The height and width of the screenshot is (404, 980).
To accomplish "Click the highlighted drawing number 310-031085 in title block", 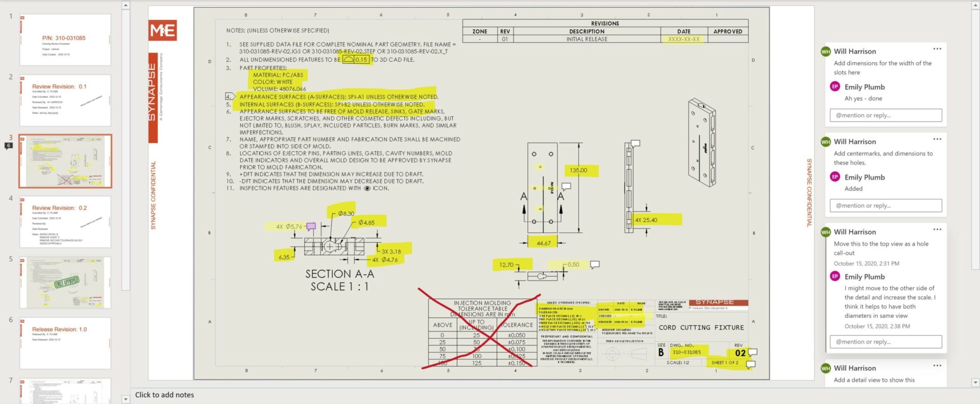I will pos(687,352).
